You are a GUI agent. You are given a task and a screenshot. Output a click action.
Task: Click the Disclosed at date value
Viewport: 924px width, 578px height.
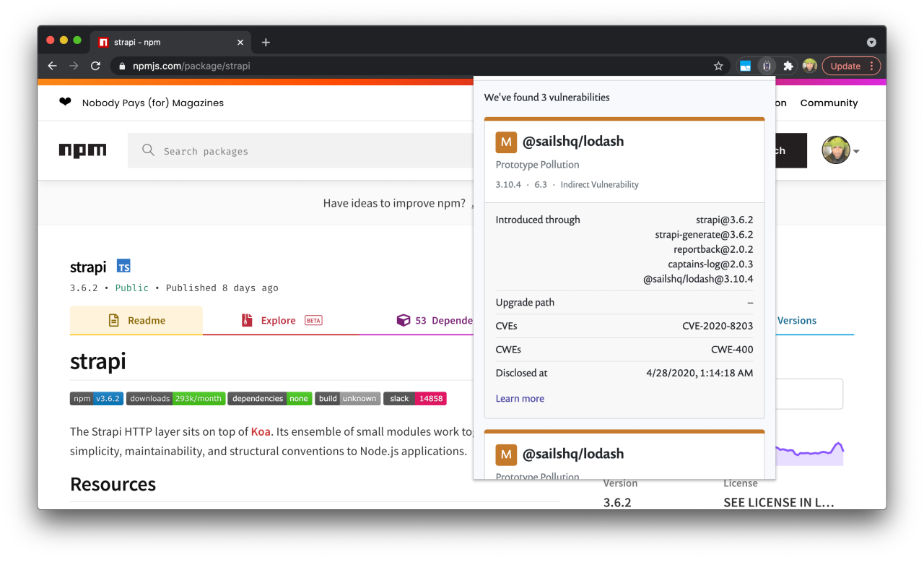click(x=699, y=373)
